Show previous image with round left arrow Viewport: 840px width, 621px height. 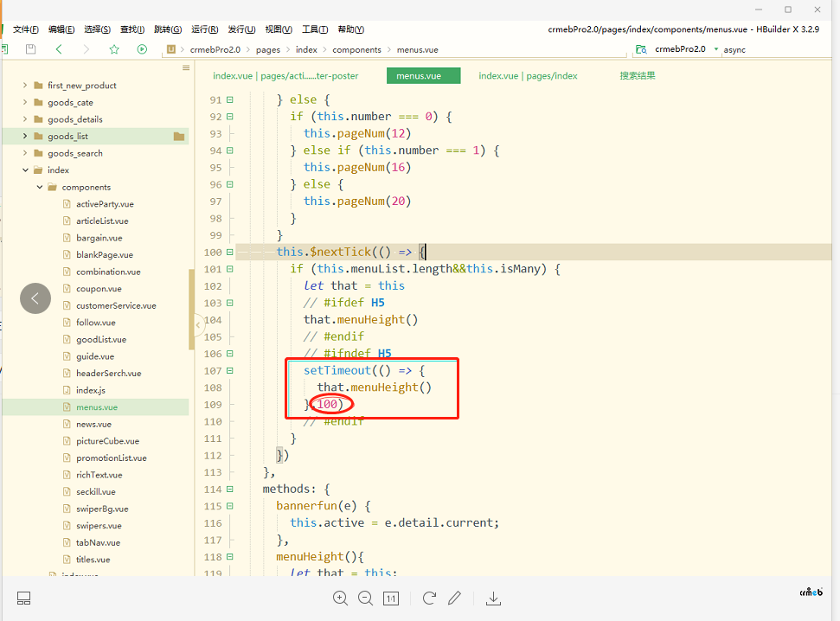(35, 298)
